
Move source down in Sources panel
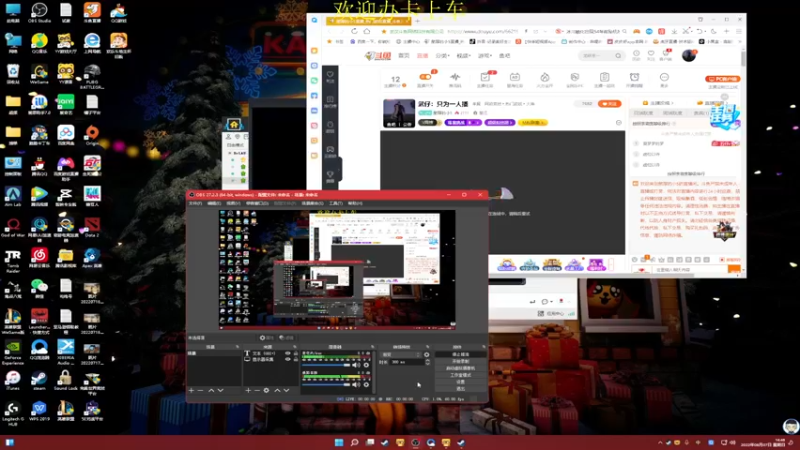click(286, 390)
